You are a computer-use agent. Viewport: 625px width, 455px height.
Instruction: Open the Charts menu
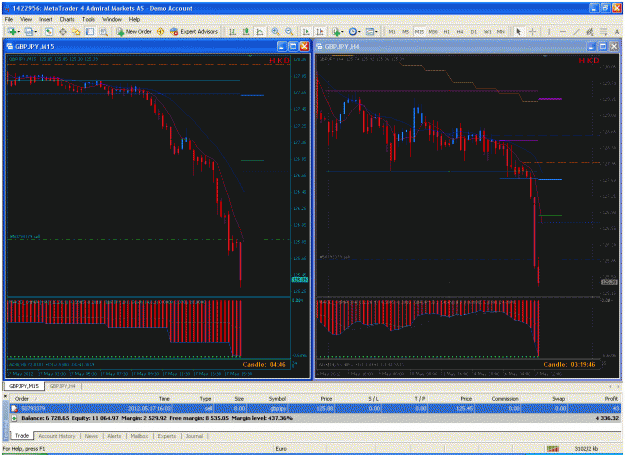(x=67, y=19)
